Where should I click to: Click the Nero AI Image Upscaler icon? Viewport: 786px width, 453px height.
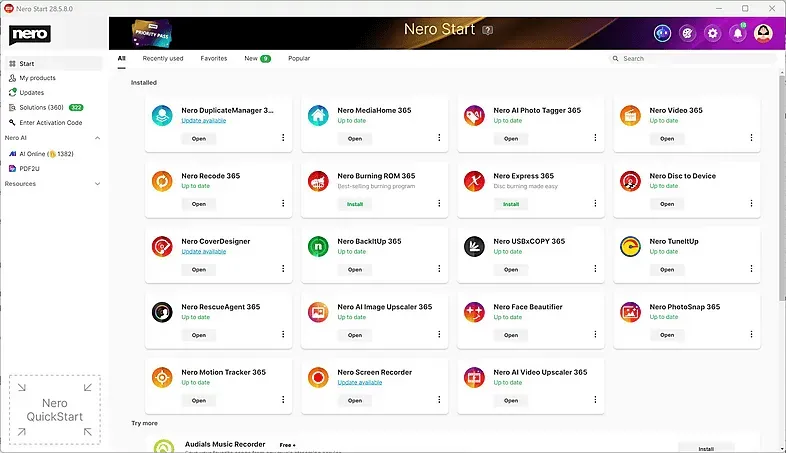tap(318, 312)
